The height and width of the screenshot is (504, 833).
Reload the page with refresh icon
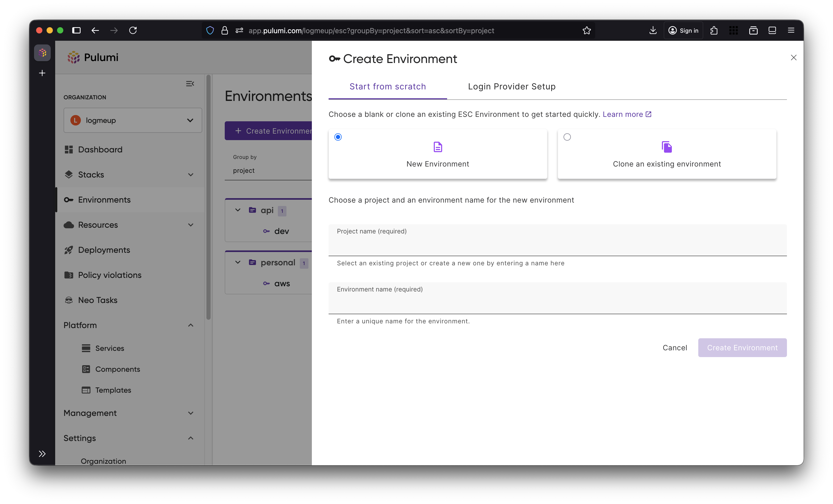133,30
